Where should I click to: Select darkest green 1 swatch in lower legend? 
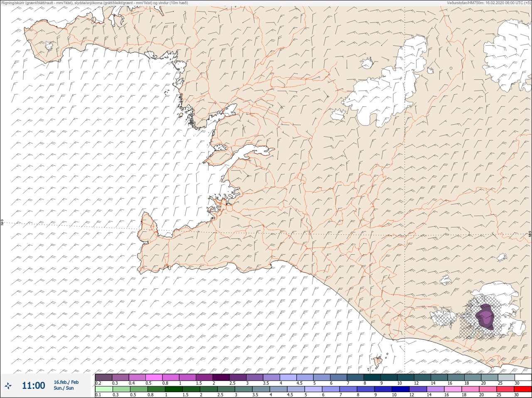tap(173, 389)
